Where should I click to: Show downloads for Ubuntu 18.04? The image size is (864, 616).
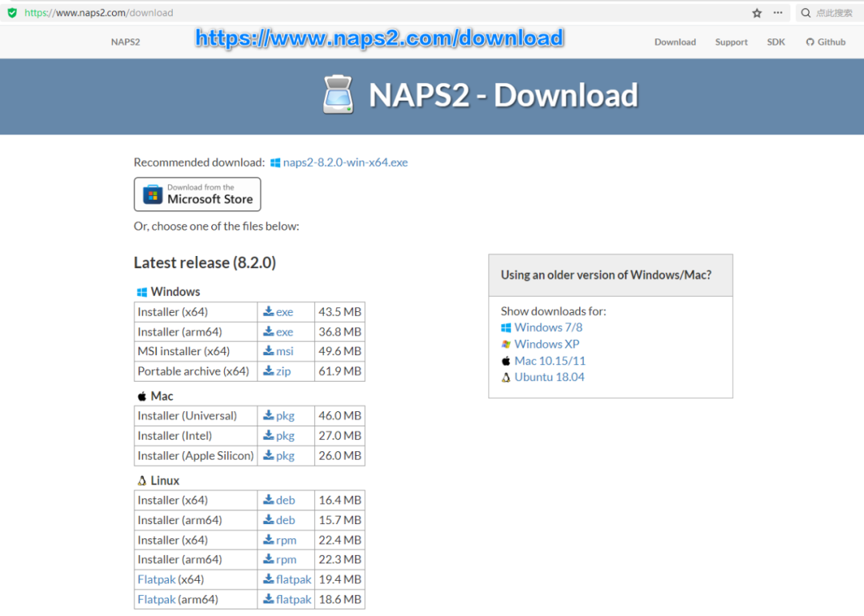[549, 377]
